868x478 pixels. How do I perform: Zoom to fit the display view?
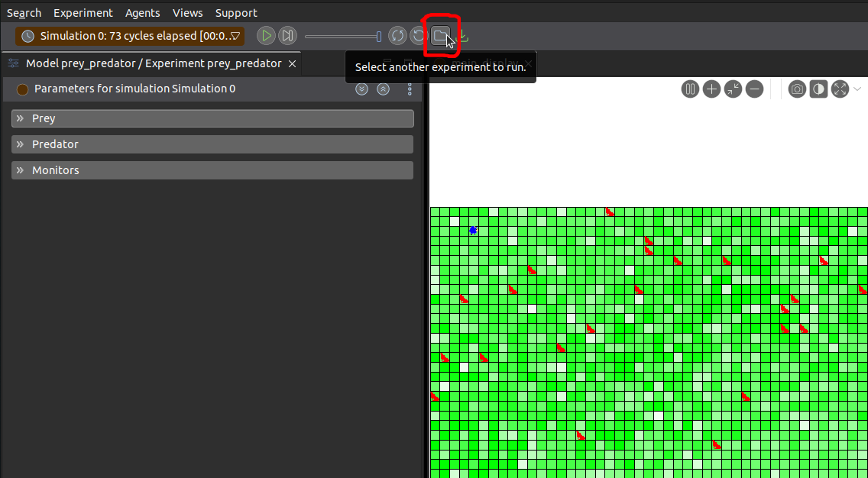[733, 89]
